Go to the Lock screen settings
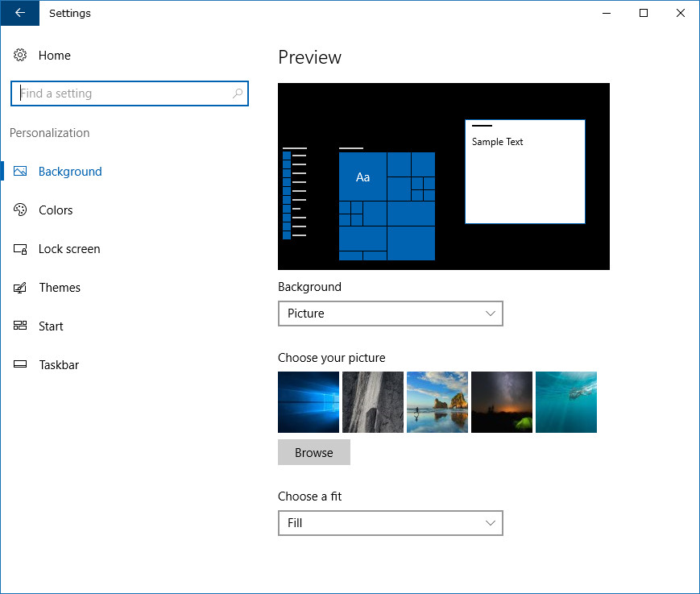 point(69,249)
